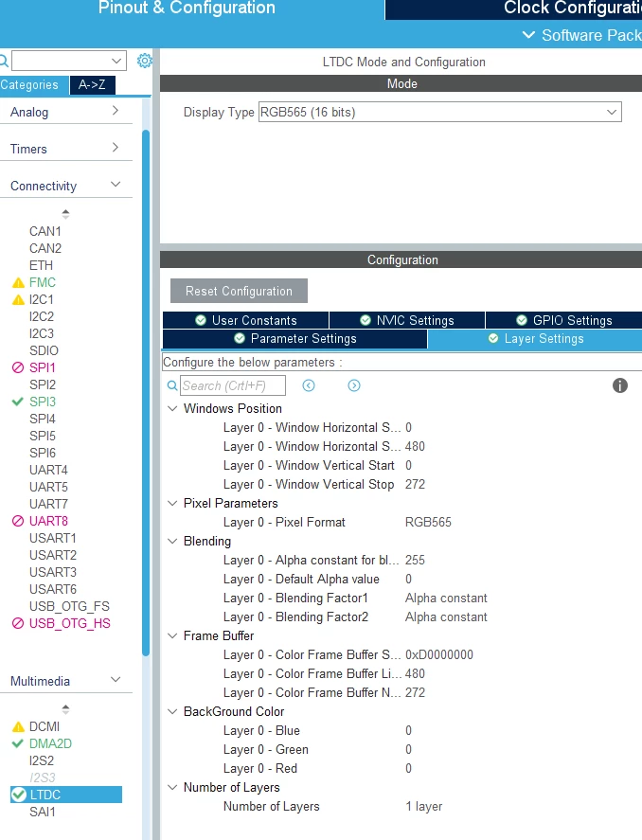Click the DMA2D green check icon
This screenshot has width=642, height=840.
point(18,743)
